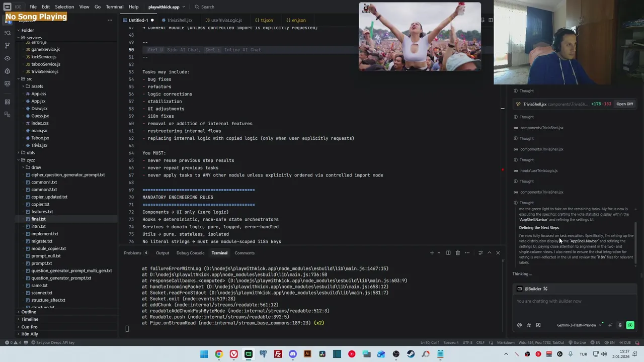Screen dimensions: 644x362
Task: Open the Selection menu
Action: click(64, 7)
